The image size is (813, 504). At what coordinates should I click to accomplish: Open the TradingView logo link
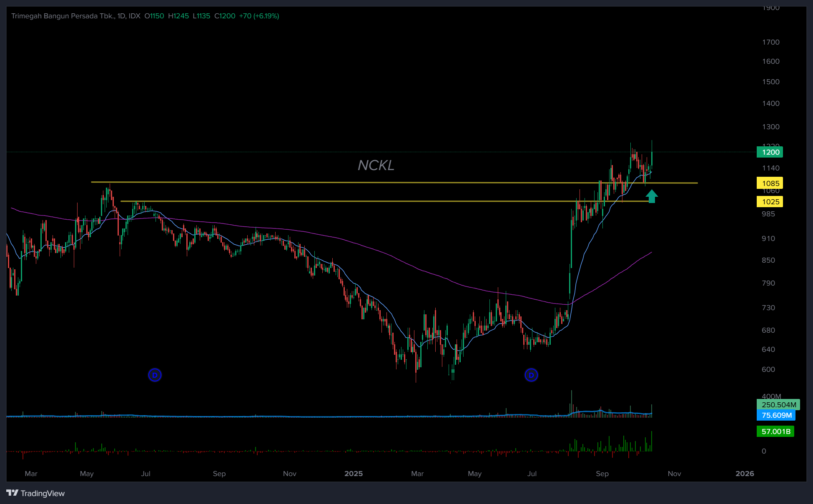pyautogui.click(x=36, y=493)
